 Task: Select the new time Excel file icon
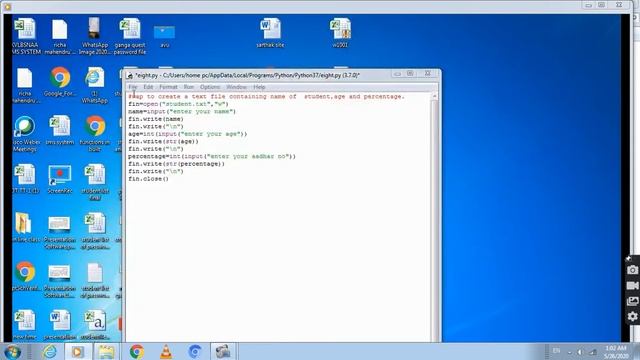(24, 325)
